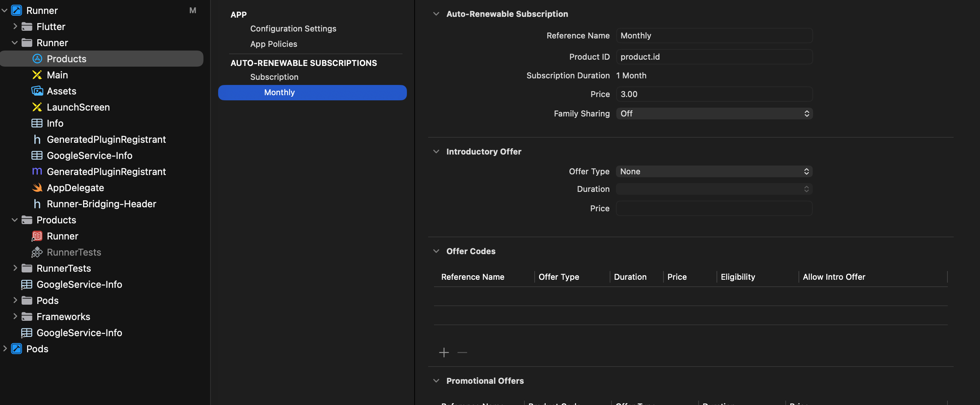Click the Product ID field
980x405 pixels.
[714, 57]
